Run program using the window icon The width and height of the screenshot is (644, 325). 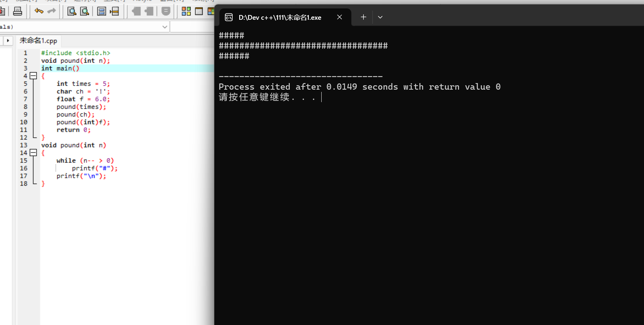(x=199, y=11)
